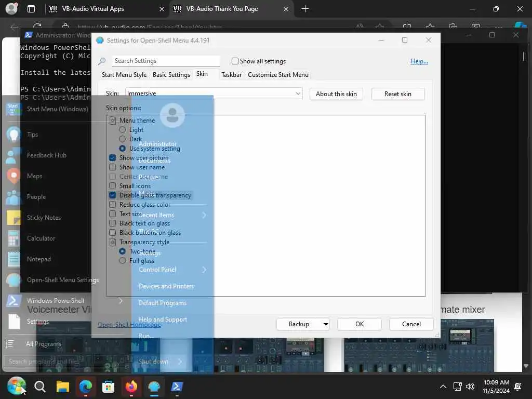Enable Show user name

tap(113, 167)
